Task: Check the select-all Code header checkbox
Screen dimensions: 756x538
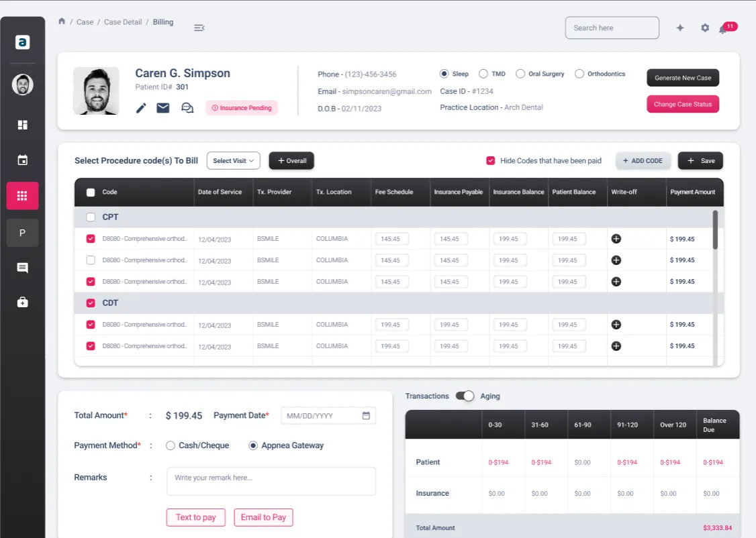Action: click(91, 192)
